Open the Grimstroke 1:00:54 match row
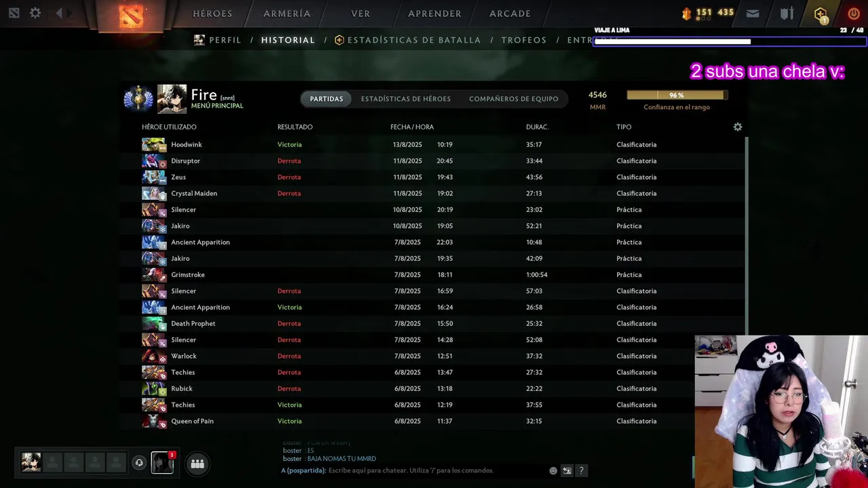868x488 pixels. tap(433, 274)
